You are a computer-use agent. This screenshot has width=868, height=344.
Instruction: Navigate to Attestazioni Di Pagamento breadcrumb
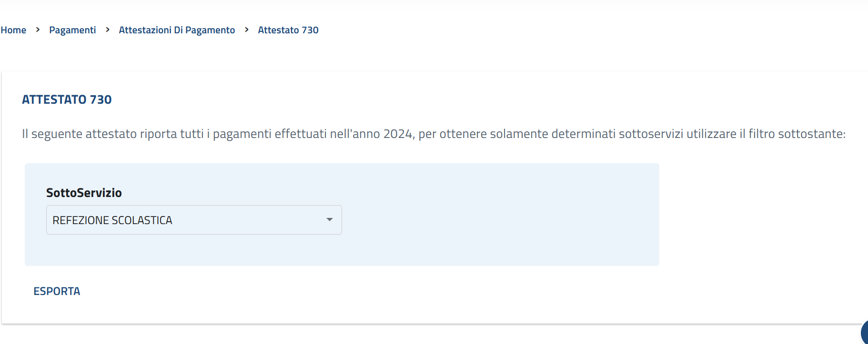[177, 30]
